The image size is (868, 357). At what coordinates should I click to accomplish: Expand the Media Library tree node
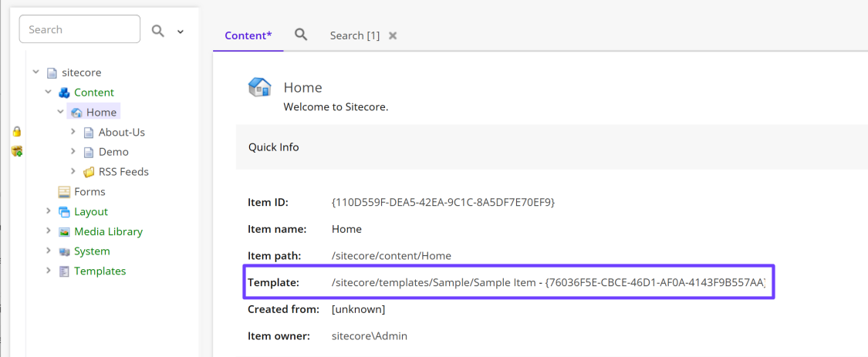(48, 231)
